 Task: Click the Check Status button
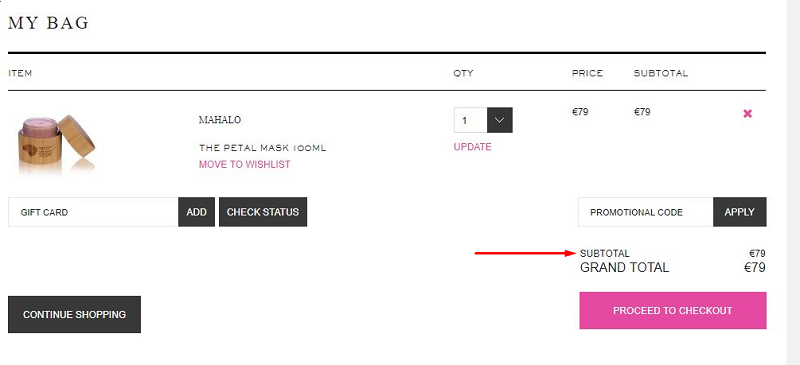263,212
